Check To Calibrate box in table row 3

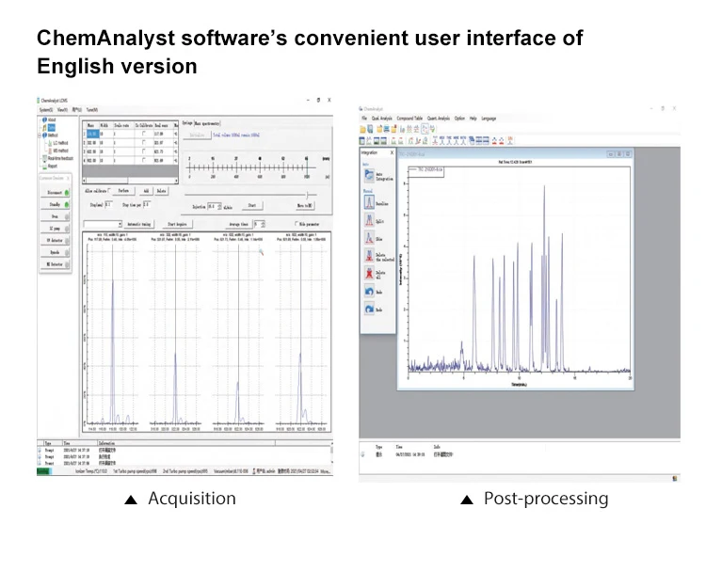[x=144, y=151]
